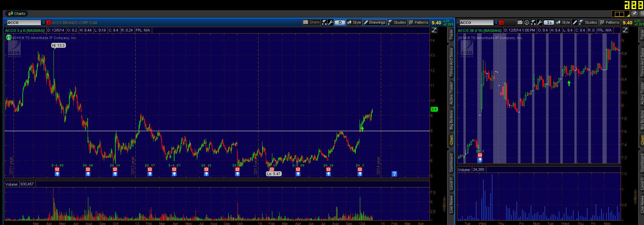The width and height of the screenshot is (644, 225).
Task: Click the earnings phone icon labeled $0.98
Action: tap(88, 169)
